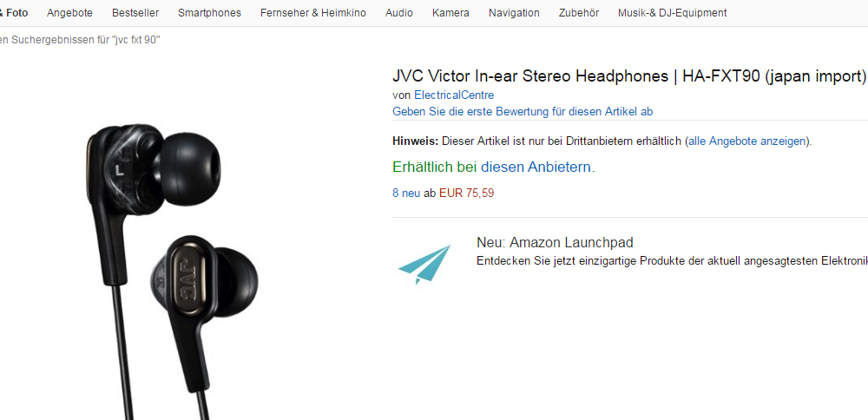Navigate to the Audio category
The width and height of the screenshot is (868, 420).
(x=398, y=13)
